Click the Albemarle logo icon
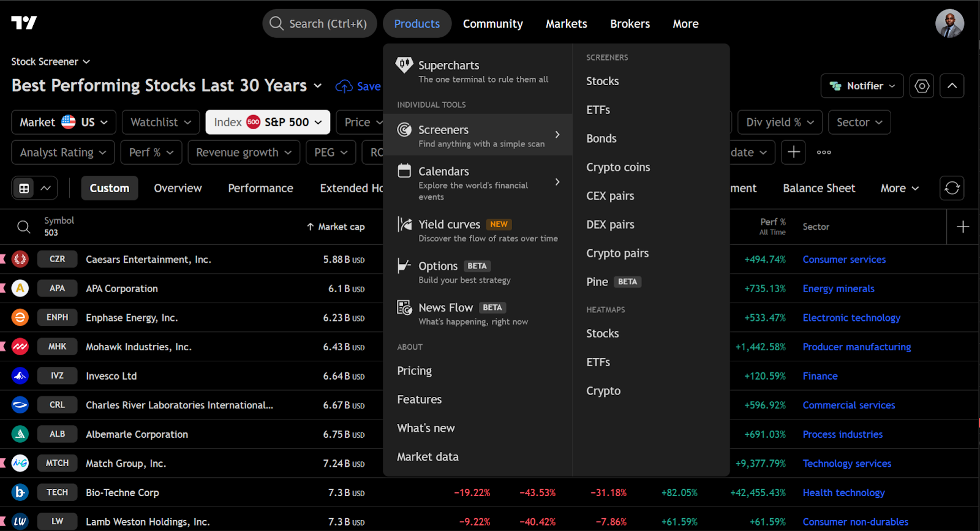Image resolution: width=980 pixels, height=531 pixels. click(20, 434)
